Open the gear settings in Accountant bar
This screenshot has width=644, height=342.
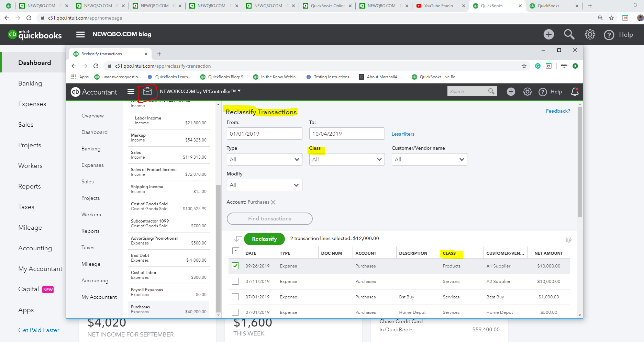click(x=527, y=92)
